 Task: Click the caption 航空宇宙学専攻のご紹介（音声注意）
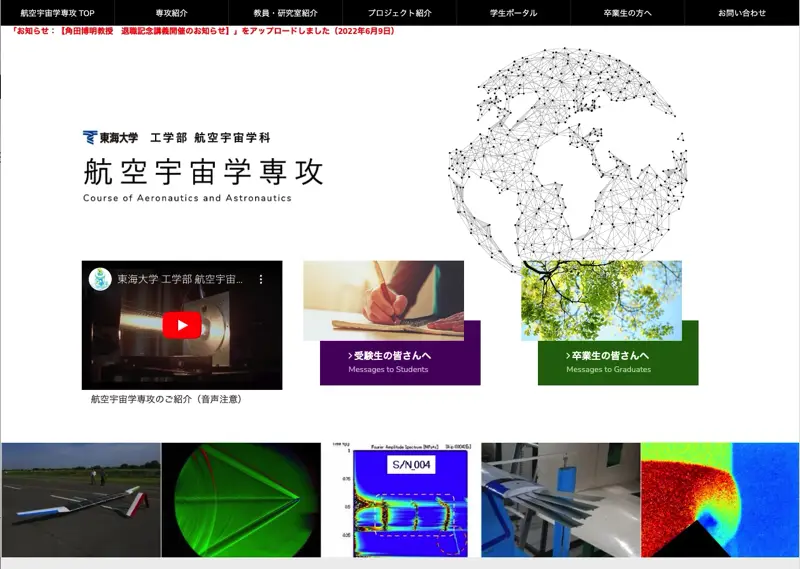pyautogui.click(x=166, y=399)
